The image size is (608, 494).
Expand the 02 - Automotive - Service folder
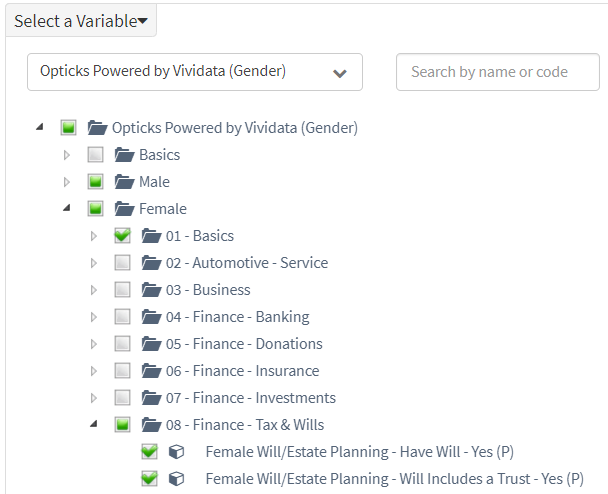coord(93,263)
